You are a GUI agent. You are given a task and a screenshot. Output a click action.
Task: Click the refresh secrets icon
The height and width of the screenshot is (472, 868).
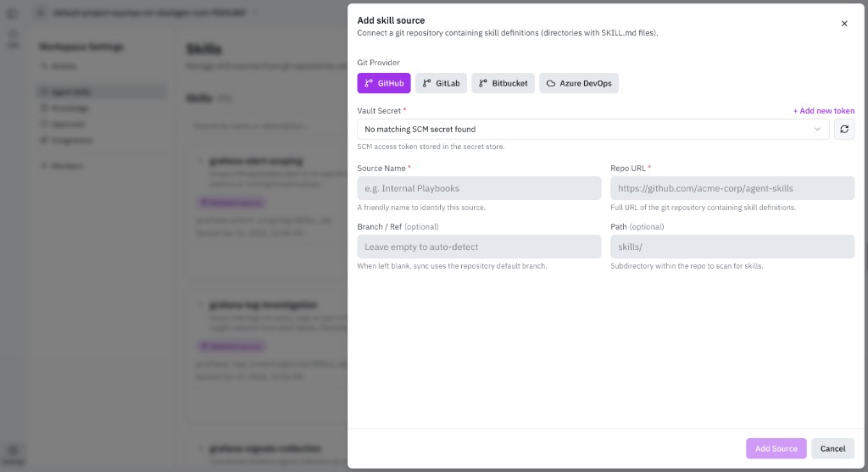(844, 129)
